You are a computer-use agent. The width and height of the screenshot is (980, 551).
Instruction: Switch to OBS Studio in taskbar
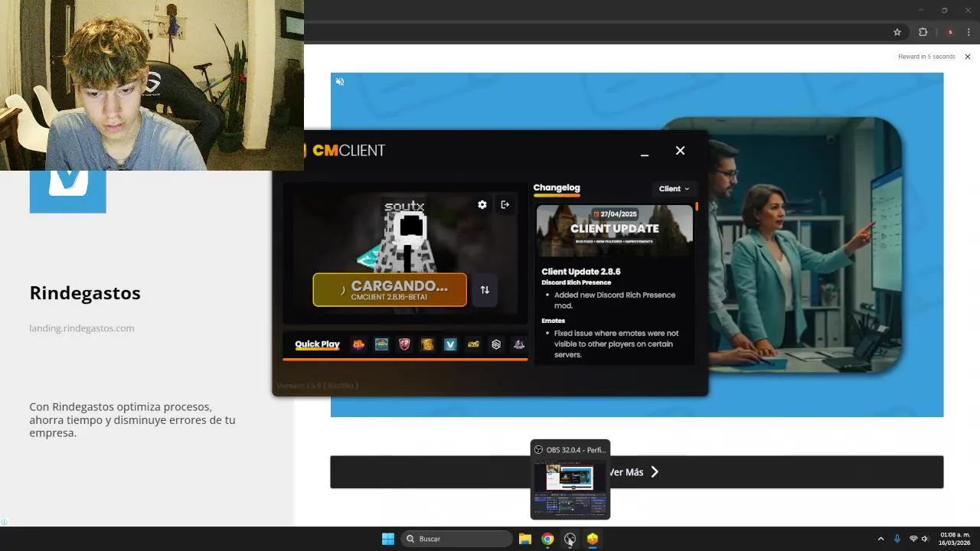(x=570, y=539)
